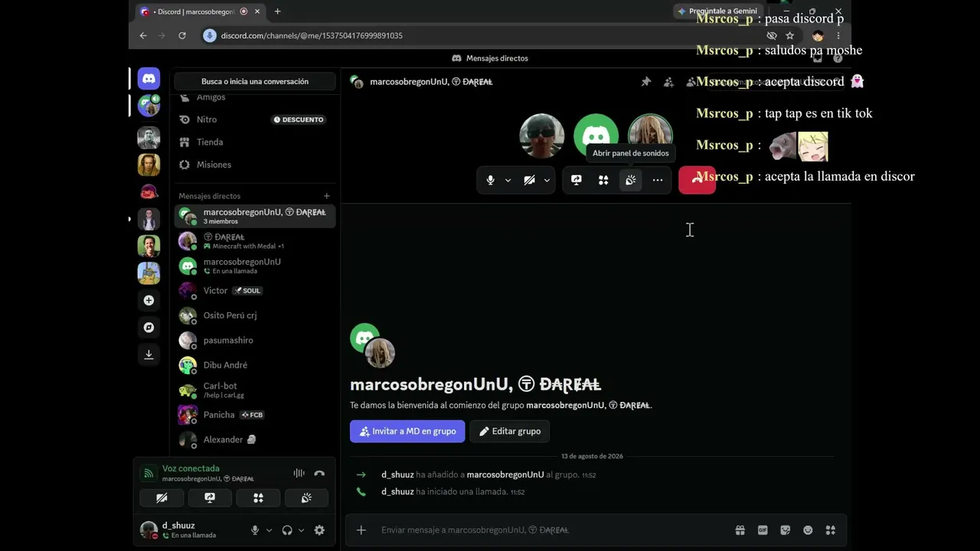The image size is (980, 551).
Task: Bookmark this page with the star icon
Action: point(790,35)
